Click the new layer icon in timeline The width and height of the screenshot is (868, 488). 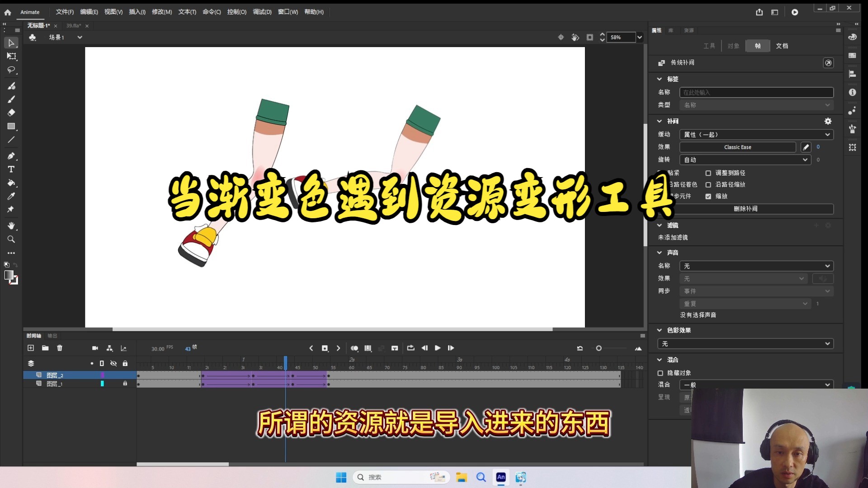[31, 348]
